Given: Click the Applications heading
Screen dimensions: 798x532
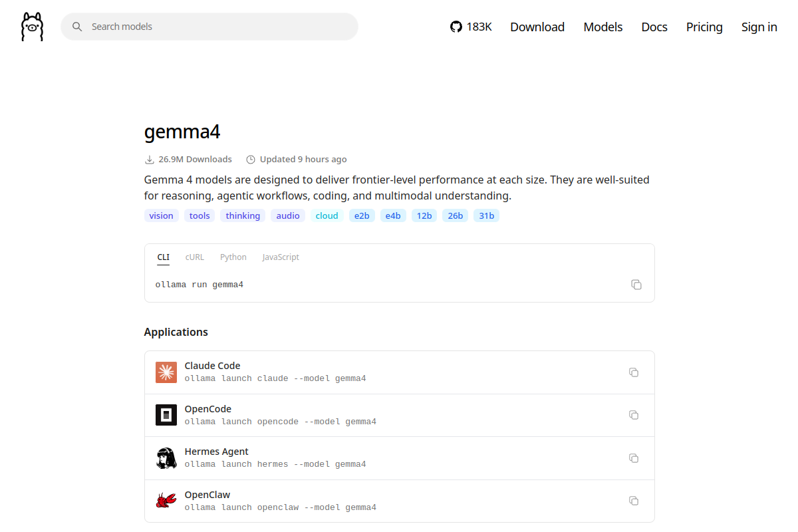Looking at the screenshot, I should pyautogui.click(x=176, y=332).
